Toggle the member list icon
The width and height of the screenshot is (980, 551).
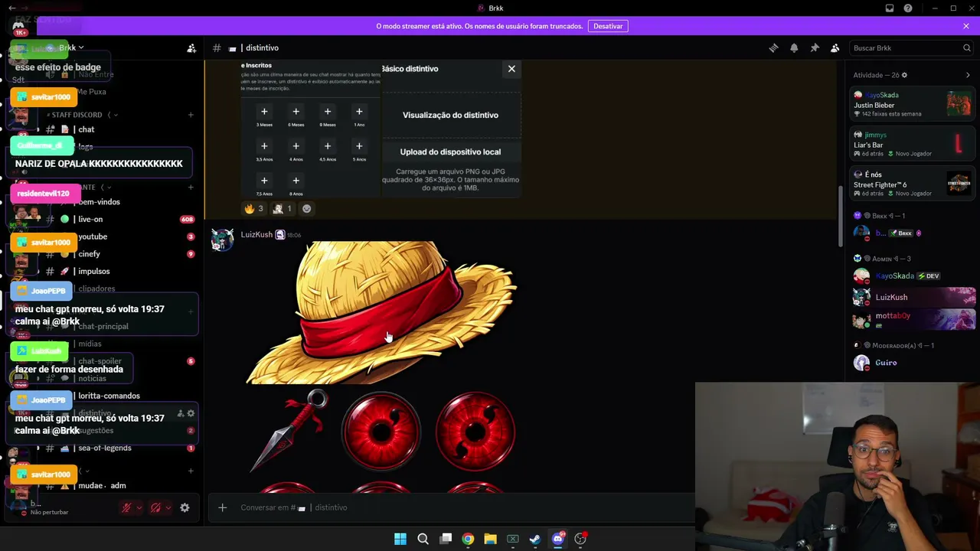835,48
